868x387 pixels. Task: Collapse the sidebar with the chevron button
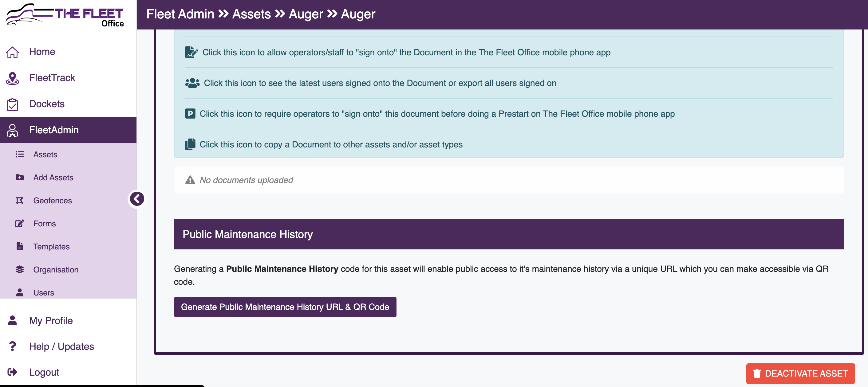(137, 199)
